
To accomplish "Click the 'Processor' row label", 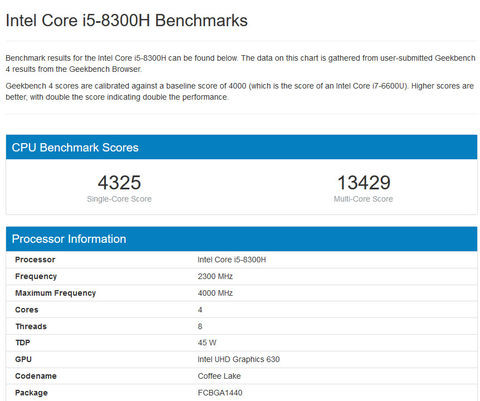I will coord(35,260).
